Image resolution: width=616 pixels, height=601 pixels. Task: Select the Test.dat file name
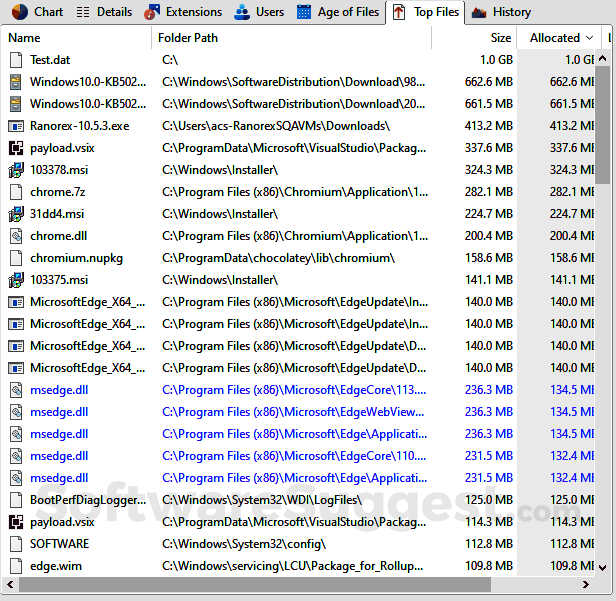point(50,60)
